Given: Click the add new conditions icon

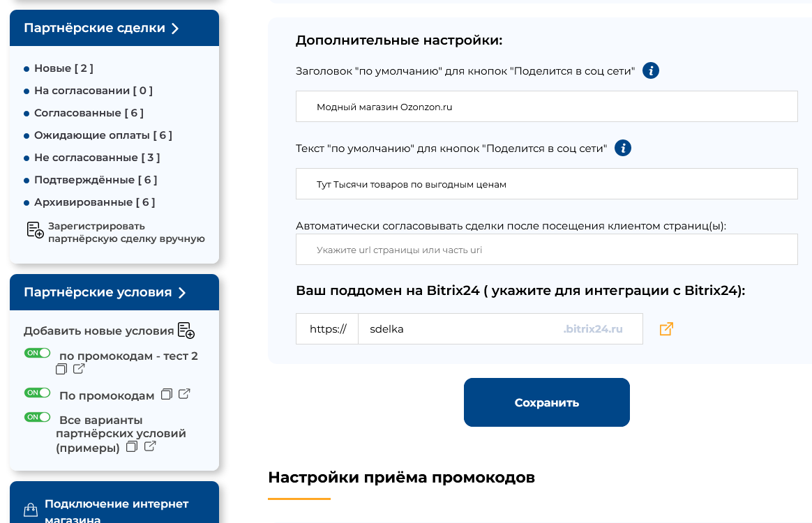Looking at the screenshot, I should [186, 331].
